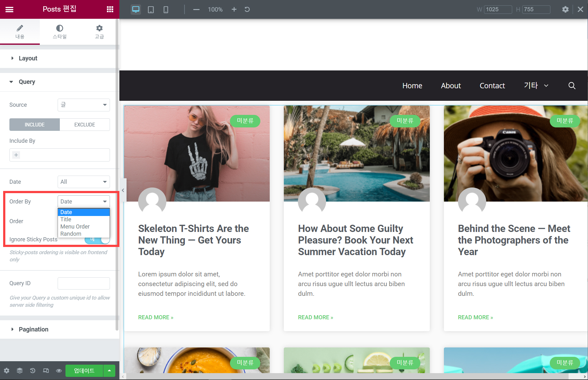Toggle responsive mode icon in footer
Image resolution: width=588 pixels, height=380 pixels.
tap(46, 371)
